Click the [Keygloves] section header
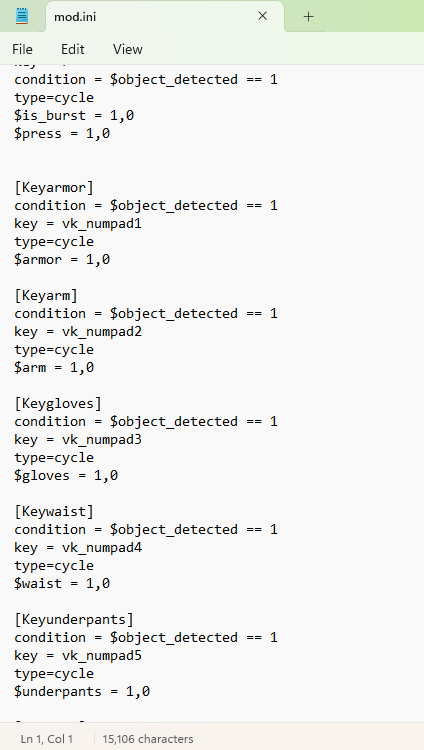 pos(58,403)
